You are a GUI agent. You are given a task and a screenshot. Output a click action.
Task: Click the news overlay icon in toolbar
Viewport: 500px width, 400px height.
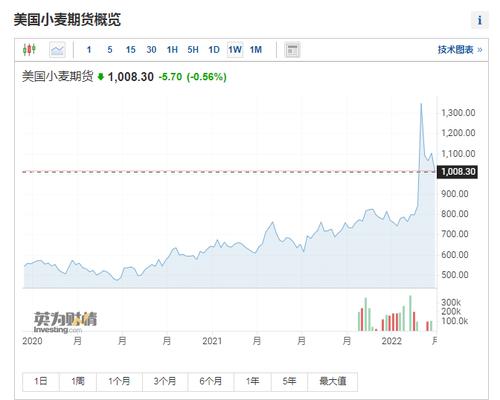[x=292, y=50]
